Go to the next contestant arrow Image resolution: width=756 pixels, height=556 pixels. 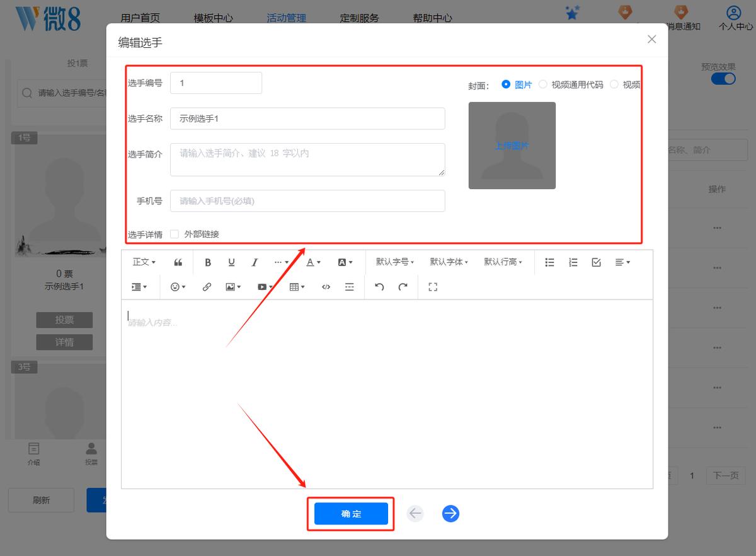click(x=450, y=514)
